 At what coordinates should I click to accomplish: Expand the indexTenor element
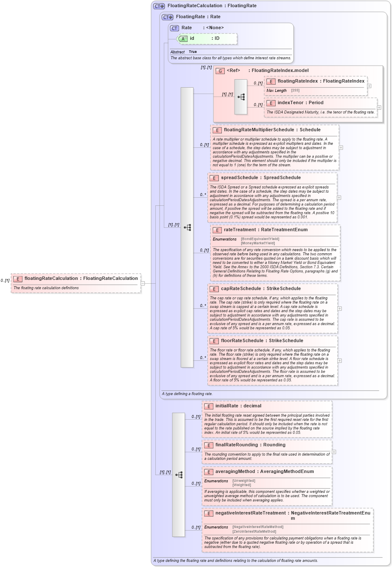pos(379,108)
